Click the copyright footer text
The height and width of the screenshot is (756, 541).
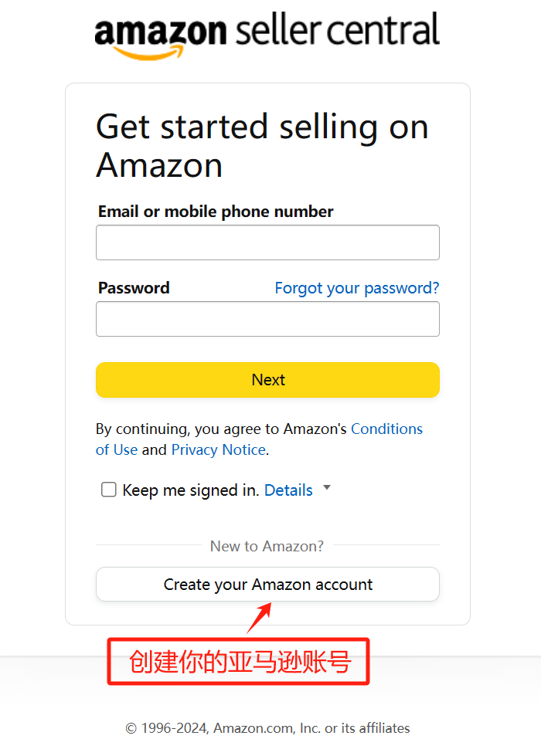pyautogui.click(x=267, y=728)
